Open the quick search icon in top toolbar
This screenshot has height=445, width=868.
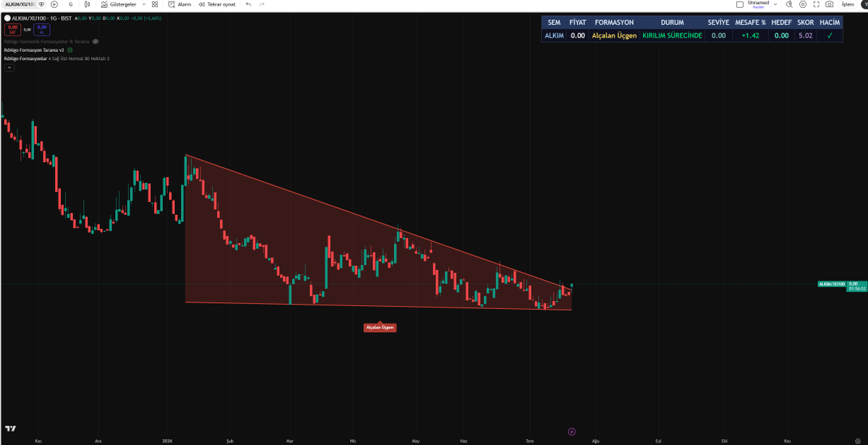coord(789,4)
